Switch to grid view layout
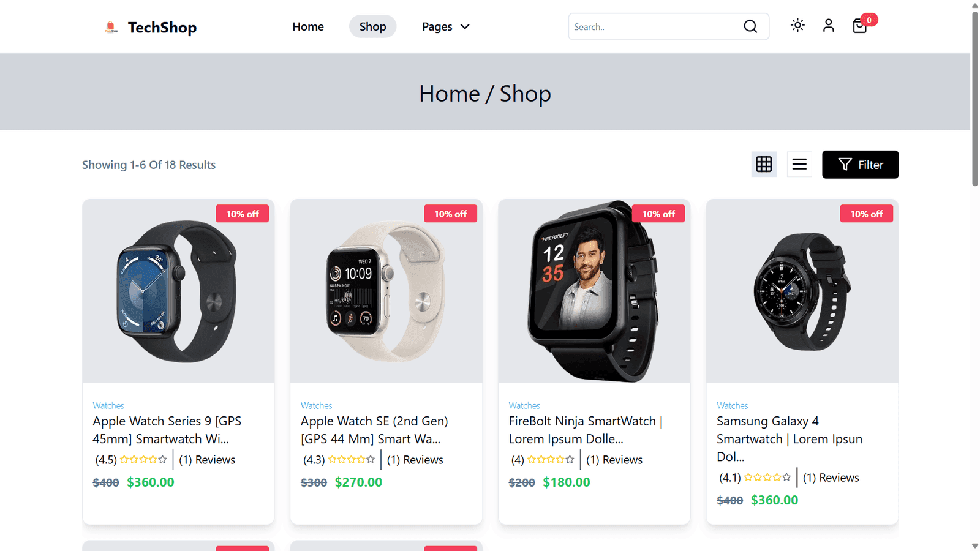Screen dimensions: 980x551 [x=764, y=164]
